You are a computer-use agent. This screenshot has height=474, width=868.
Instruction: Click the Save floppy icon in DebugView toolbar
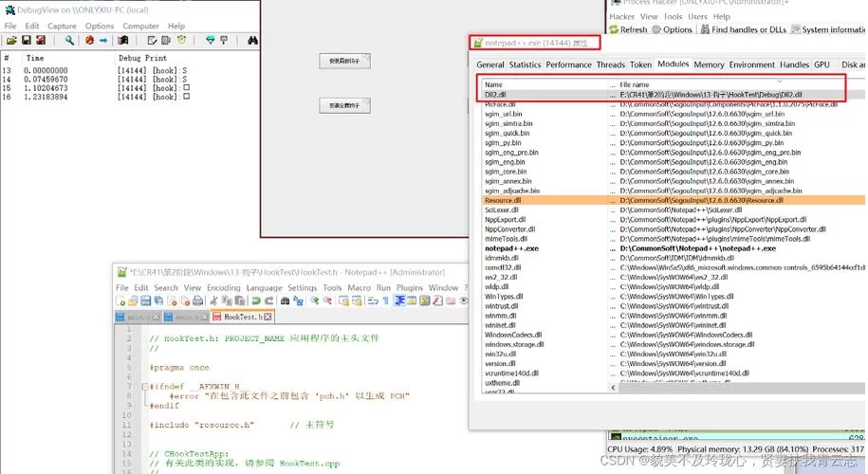pos(26,41)
